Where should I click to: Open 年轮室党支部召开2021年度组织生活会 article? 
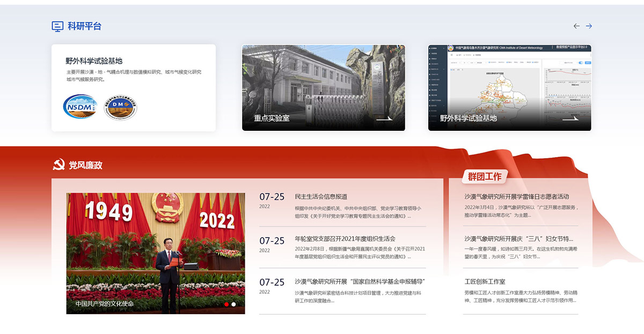345,239
